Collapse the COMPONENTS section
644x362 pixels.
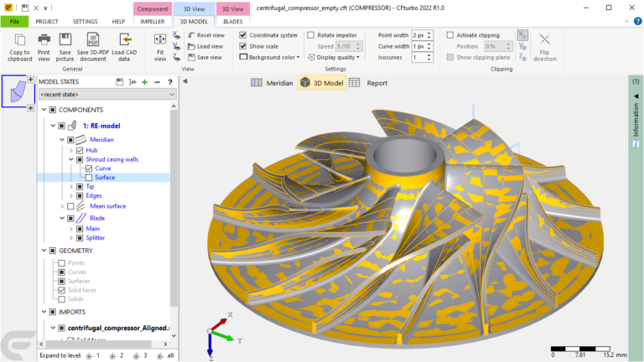pos(44,110)
